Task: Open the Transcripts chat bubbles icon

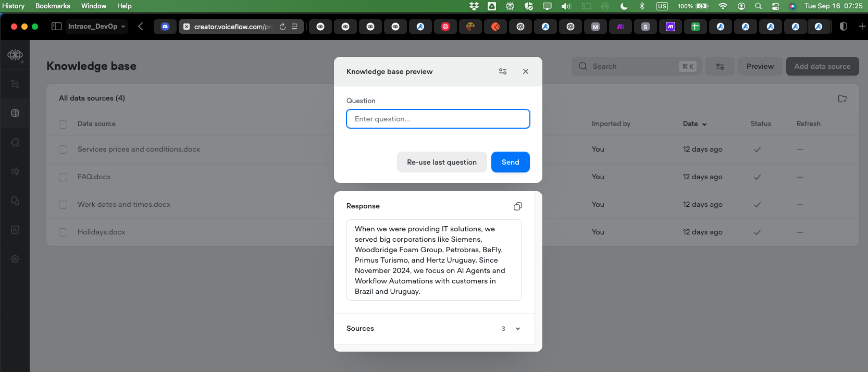Action: [15, 201]
